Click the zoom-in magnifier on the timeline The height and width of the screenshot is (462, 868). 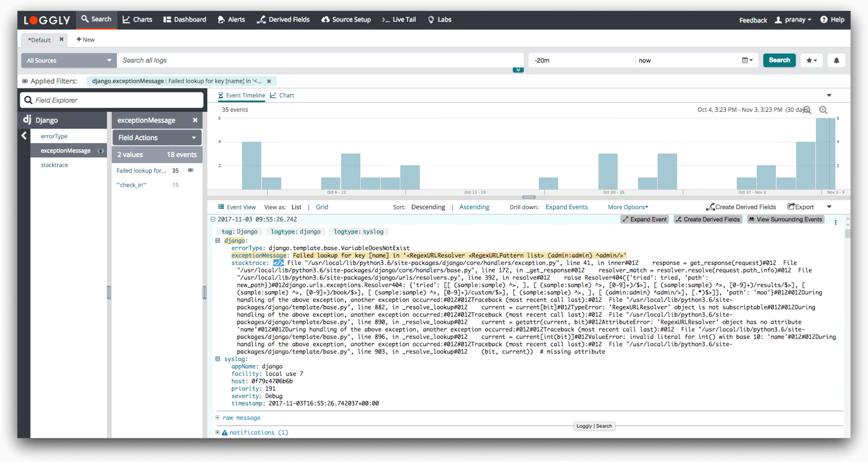pos(823,110)
